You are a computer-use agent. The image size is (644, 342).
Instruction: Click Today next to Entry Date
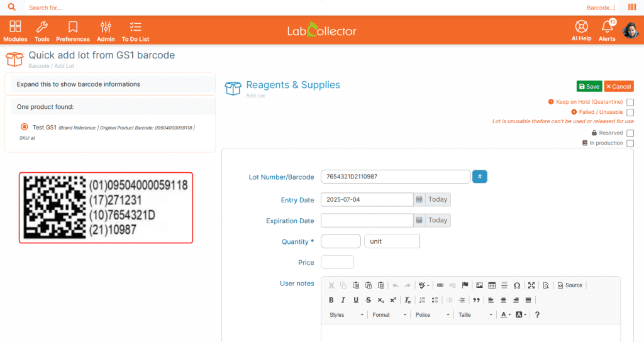[x=438, y=199]
